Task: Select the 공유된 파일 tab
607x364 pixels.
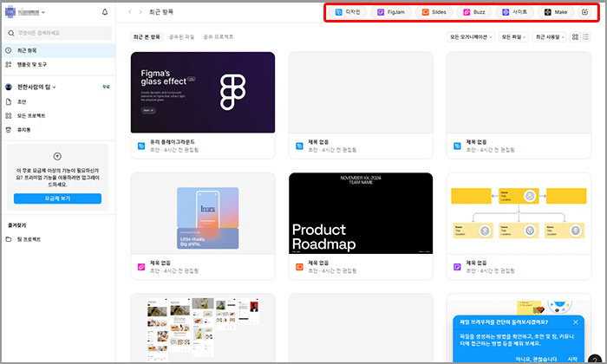Action: click(x=181, y=36)
